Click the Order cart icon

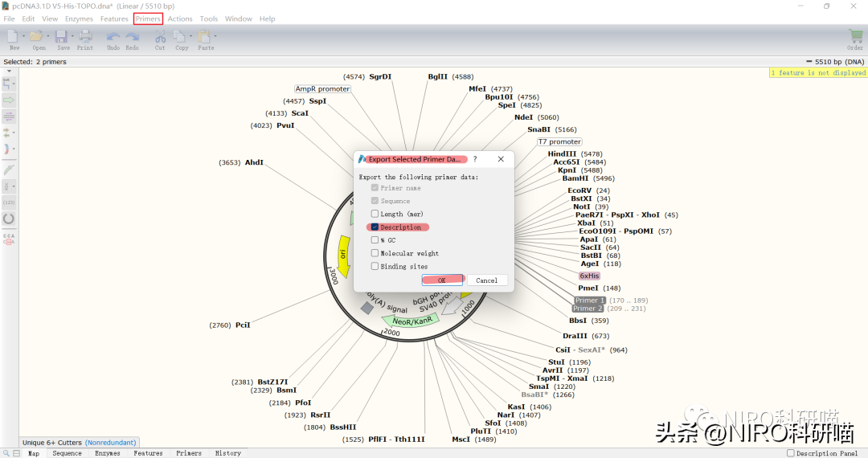(855, 36)
